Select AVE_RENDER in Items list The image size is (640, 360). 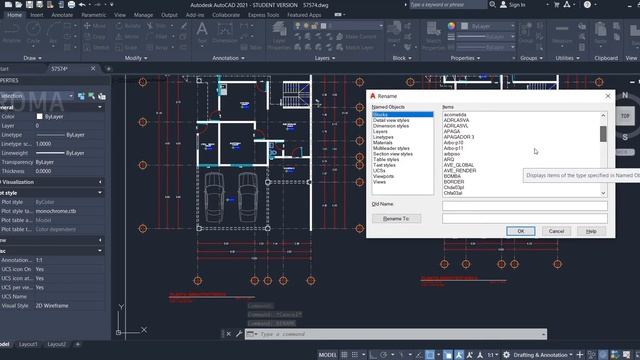(460, 171)
